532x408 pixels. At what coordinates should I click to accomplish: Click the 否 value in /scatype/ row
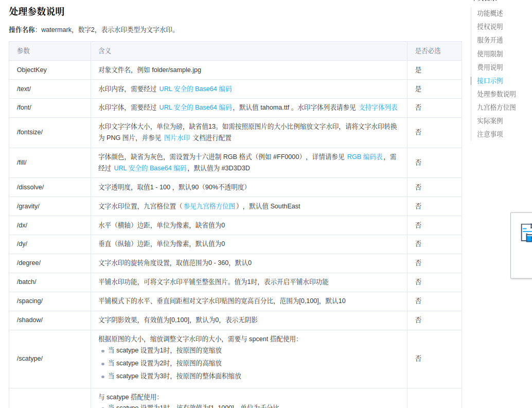click(x=418, y=359)
